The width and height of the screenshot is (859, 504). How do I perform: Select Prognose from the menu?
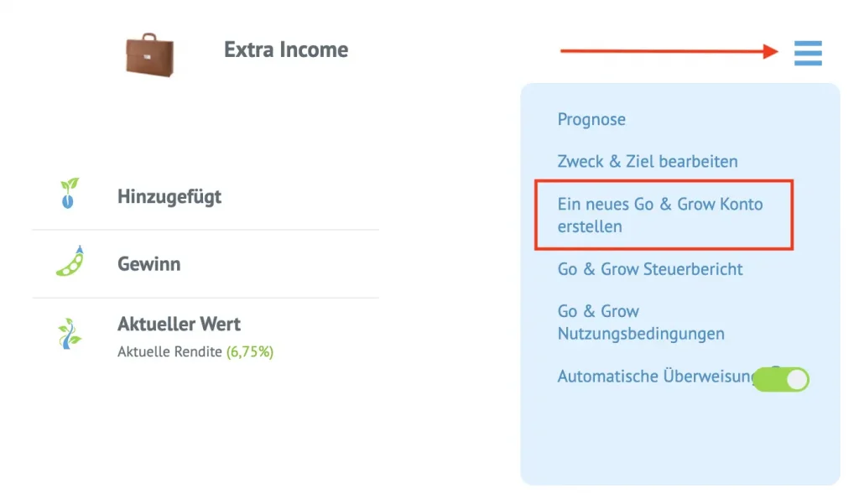pyautogui.click(x=591, y=119)
